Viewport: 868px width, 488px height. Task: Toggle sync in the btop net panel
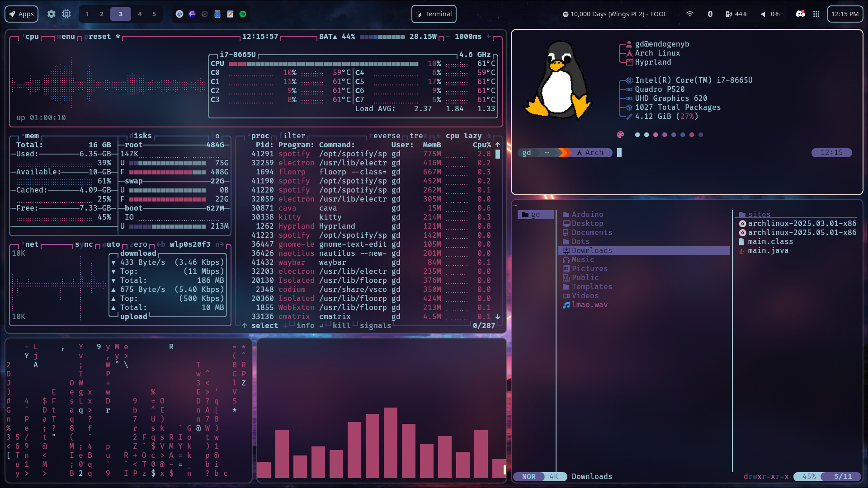coord(84,244)
